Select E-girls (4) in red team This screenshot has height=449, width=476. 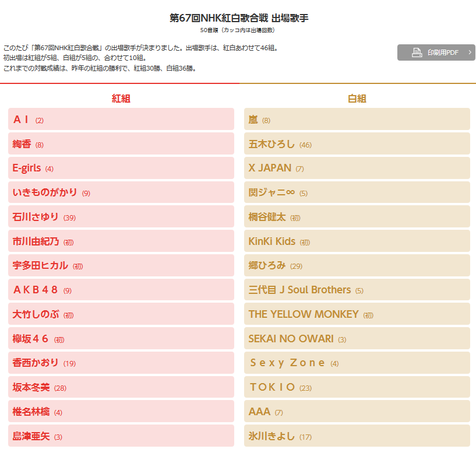point(121,168)
